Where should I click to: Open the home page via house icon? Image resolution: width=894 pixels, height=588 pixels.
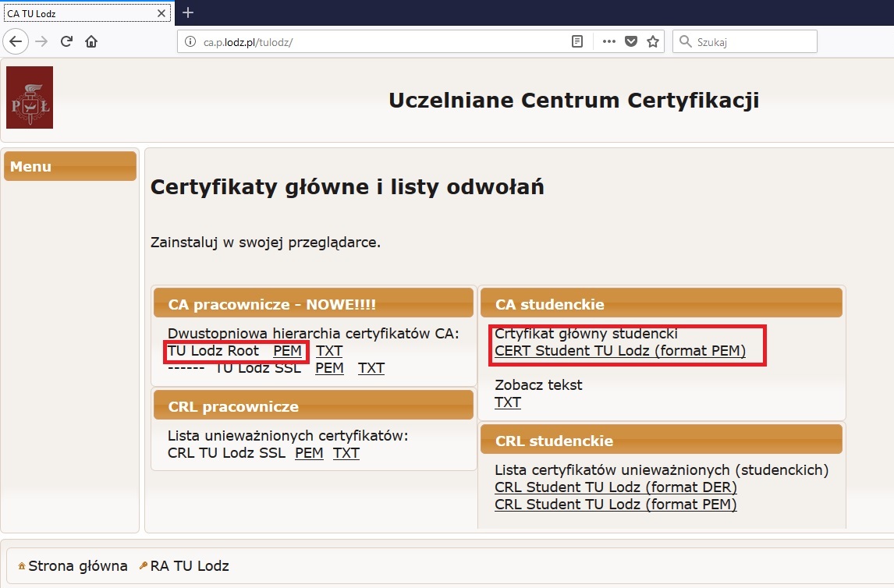pos(91,41)
